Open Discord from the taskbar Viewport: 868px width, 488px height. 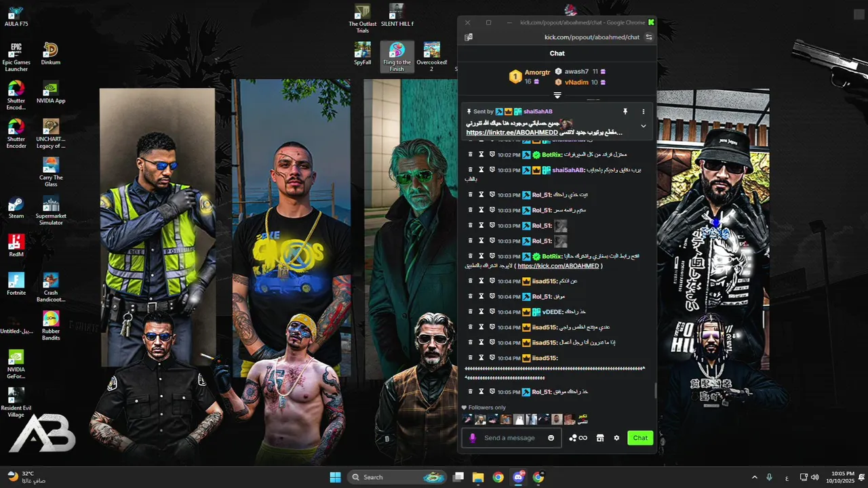(x=519, y=477)
